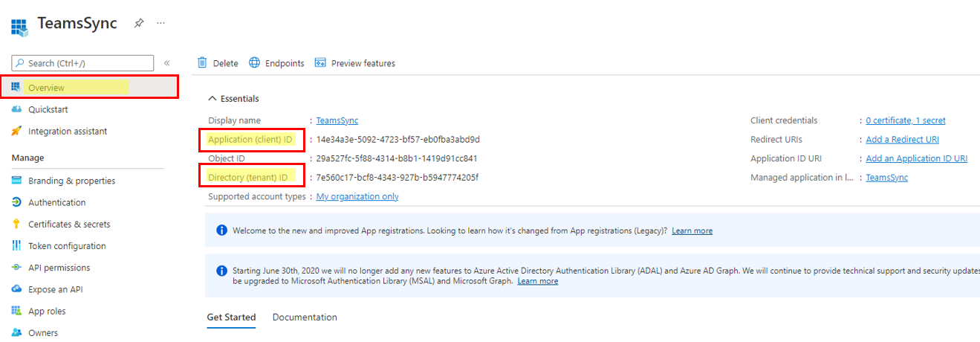Pin the TeamsSync page
Image resolution: width=980 pixels, height=342 pixels.
coord(138,23)
